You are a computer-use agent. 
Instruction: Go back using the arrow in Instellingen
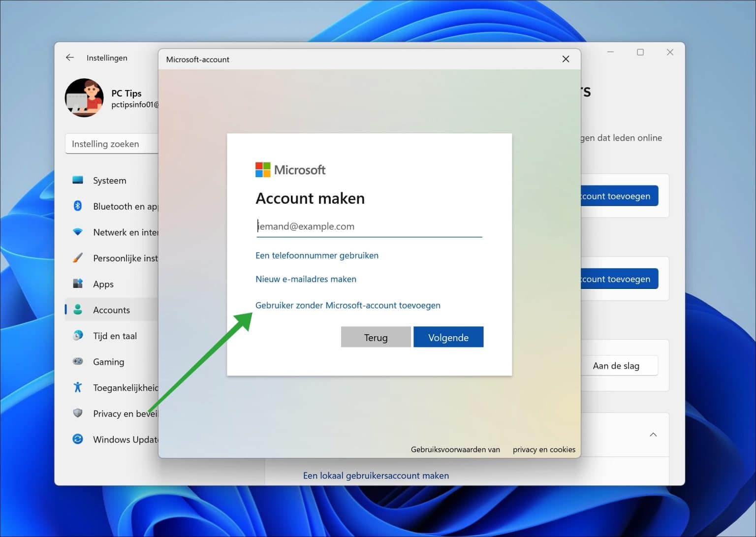click(69, 58)
